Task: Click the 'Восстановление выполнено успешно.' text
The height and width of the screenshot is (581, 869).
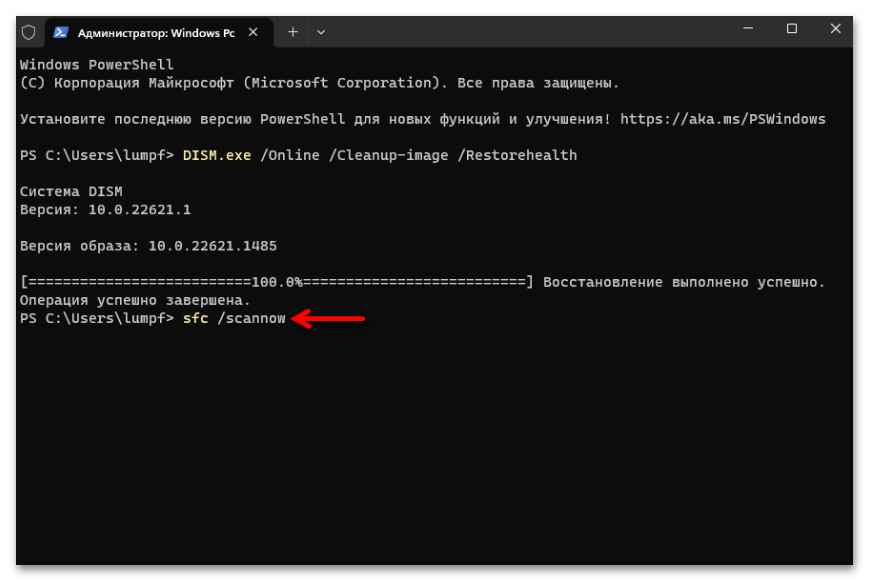Action: (x=684, y=282)
